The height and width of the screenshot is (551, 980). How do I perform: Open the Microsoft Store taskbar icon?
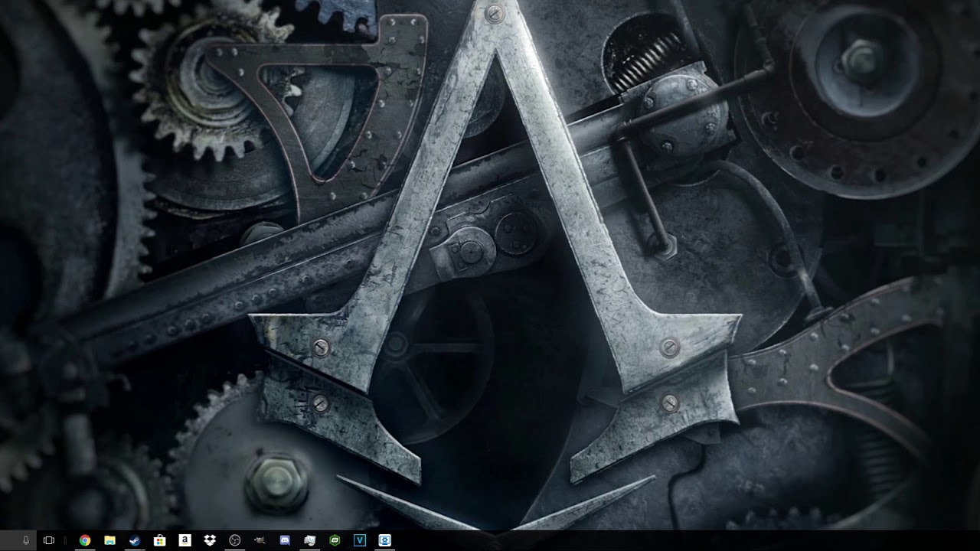coord(159,540)
